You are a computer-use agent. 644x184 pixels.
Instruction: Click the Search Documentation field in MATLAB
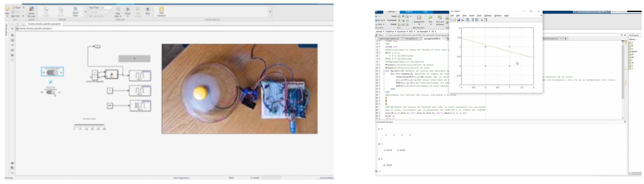click(x=626, y=11)
